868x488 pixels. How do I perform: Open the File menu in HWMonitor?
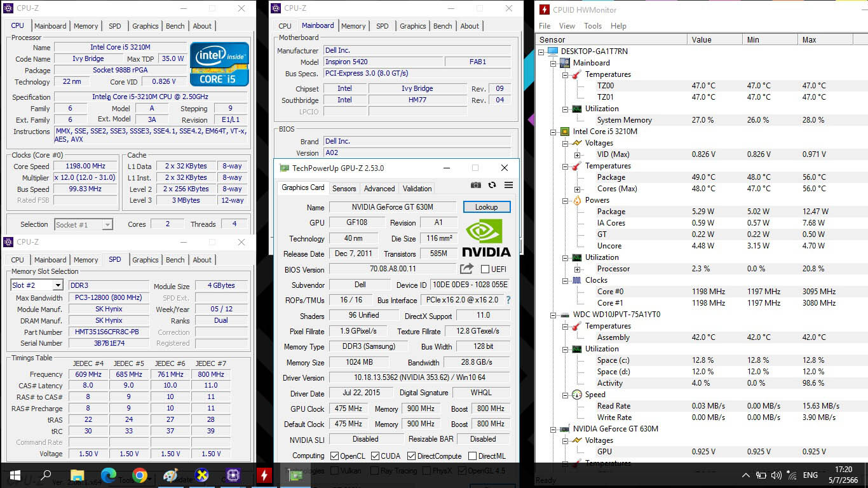[x=545, y=26]
